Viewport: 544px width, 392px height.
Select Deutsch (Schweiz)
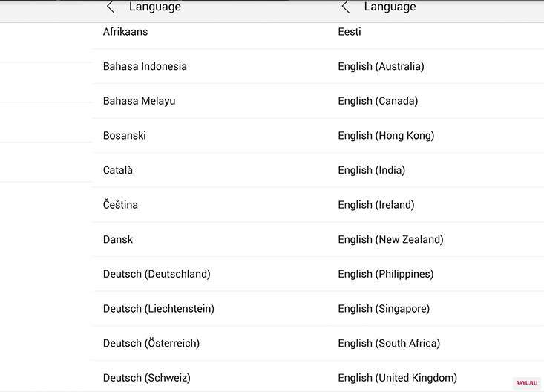pos(147,378)
